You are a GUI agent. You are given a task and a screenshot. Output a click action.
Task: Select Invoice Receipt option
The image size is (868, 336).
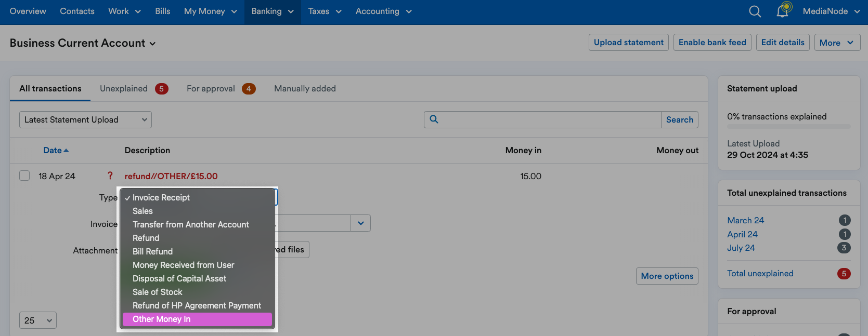197,197
